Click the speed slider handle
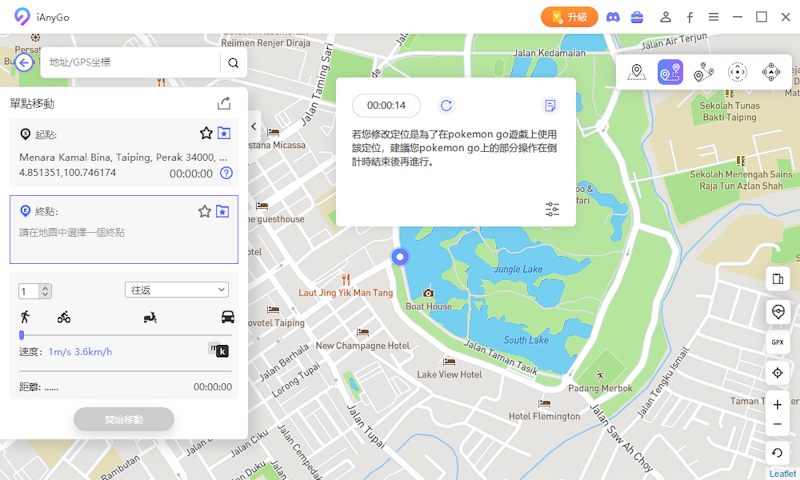Image resolution: width=800 pixels, height=480 pixels. pos(21,335)
